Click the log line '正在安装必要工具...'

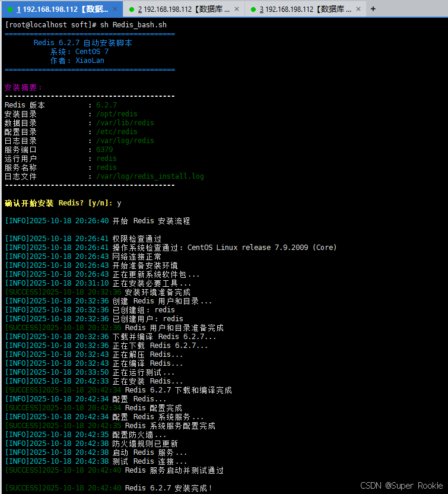pos(152,283)
